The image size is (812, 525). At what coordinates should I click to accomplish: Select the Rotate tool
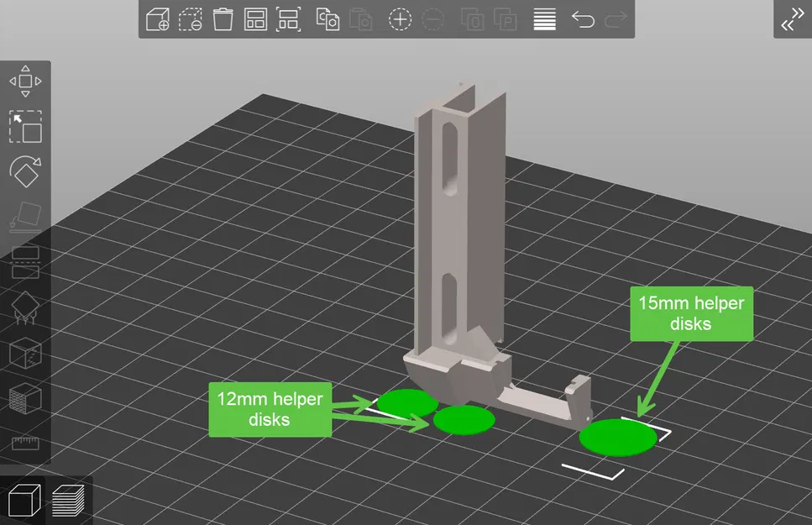click(x=25, y=171)
